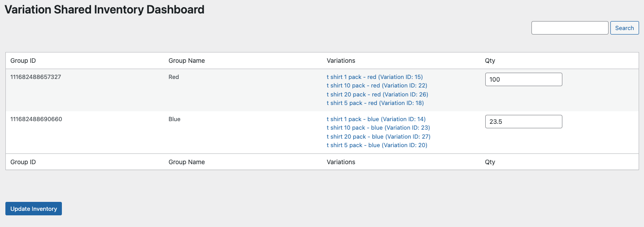The image size is (644, 227).
Task: Click the Group ID header at top
Action: (23, 61)
